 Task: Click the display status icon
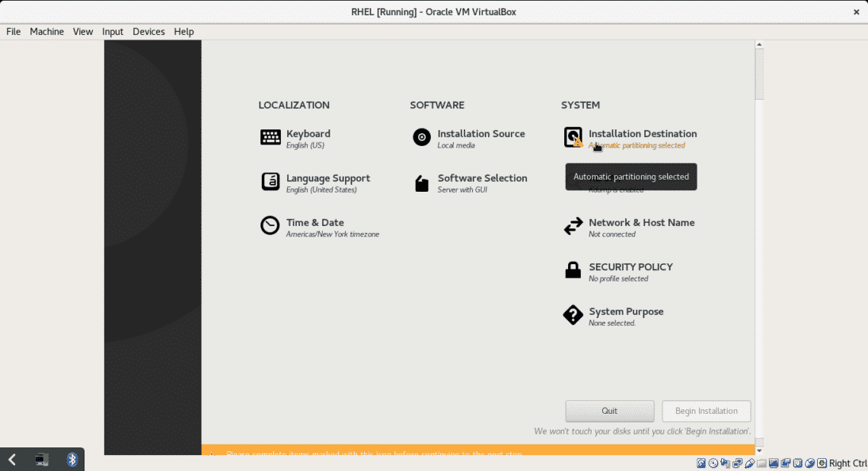tap(774, 463)
